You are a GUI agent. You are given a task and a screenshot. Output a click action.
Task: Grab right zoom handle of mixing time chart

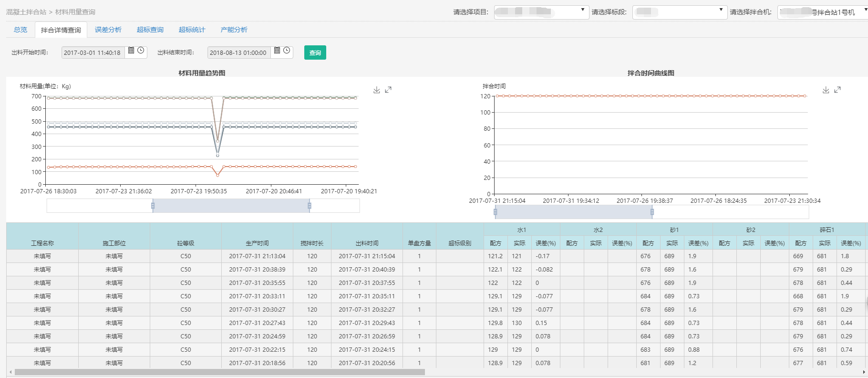[652, 212]
